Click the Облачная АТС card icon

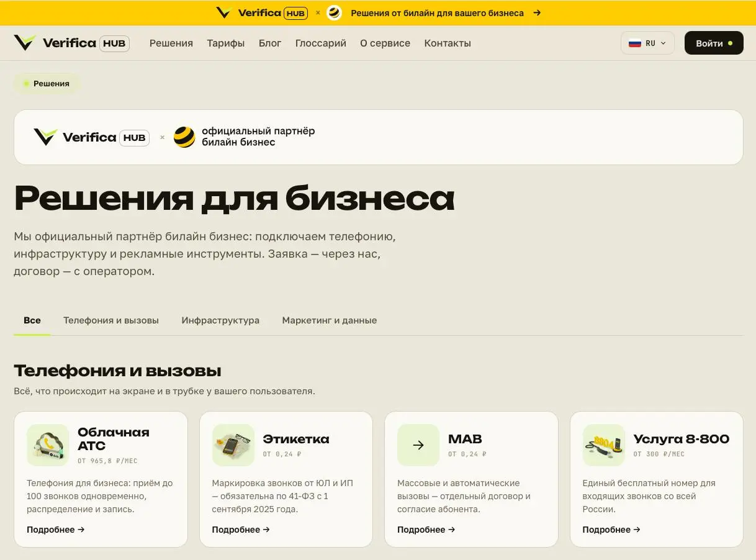(x=48, y=445)
